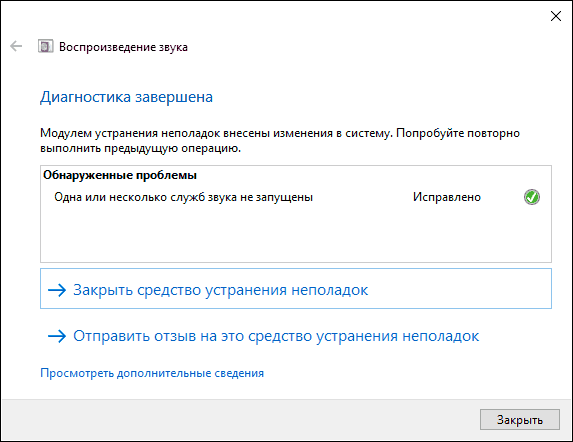Click the Диагностика завершена heading
The image size is (573, 442).
(x=126, y=97)
